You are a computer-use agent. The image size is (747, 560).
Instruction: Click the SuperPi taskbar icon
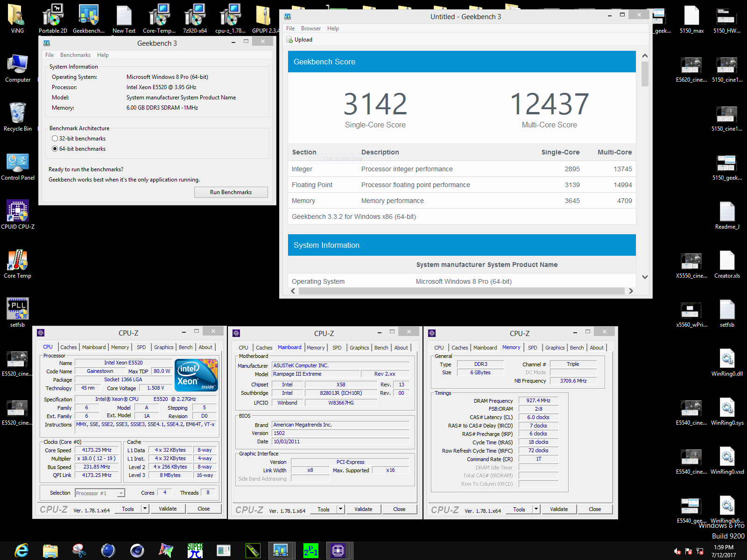(195, 551)
